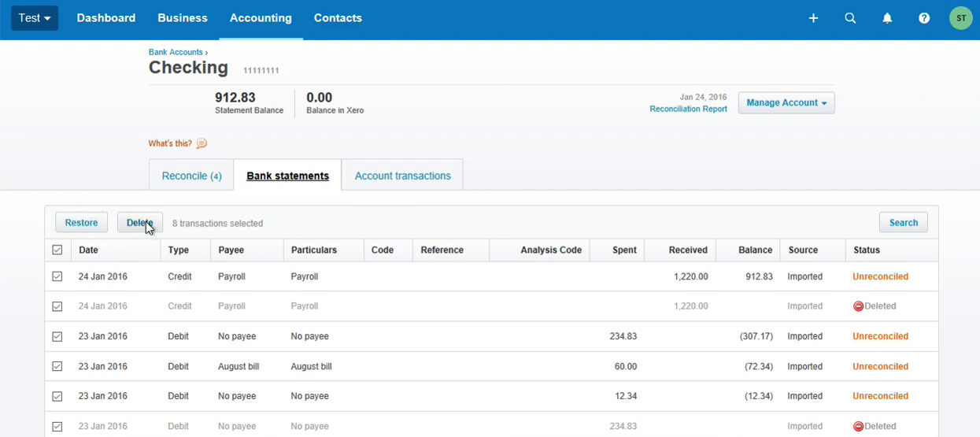
Task: Open the Business menu
Action: tap(183, 18)
